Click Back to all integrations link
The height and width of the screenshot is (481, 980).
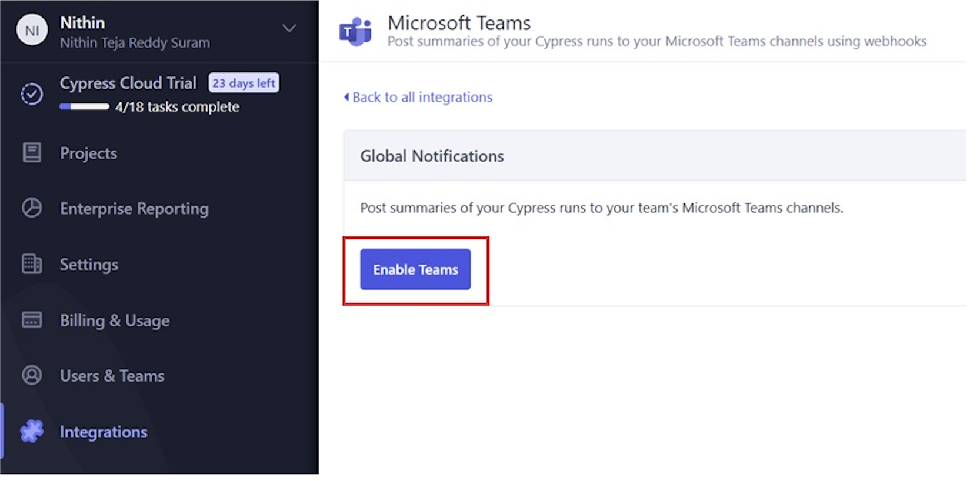(x=418, y=97)
